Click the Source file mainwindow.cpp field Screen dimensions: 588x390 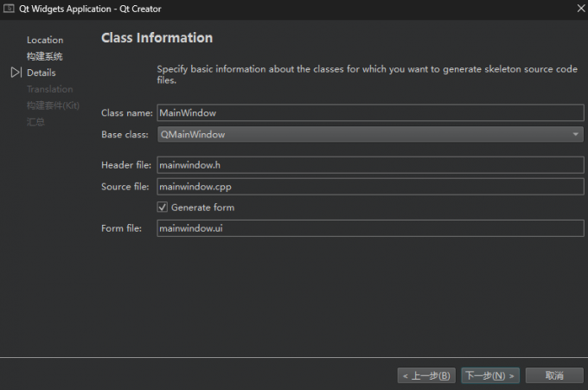[370, 187]
